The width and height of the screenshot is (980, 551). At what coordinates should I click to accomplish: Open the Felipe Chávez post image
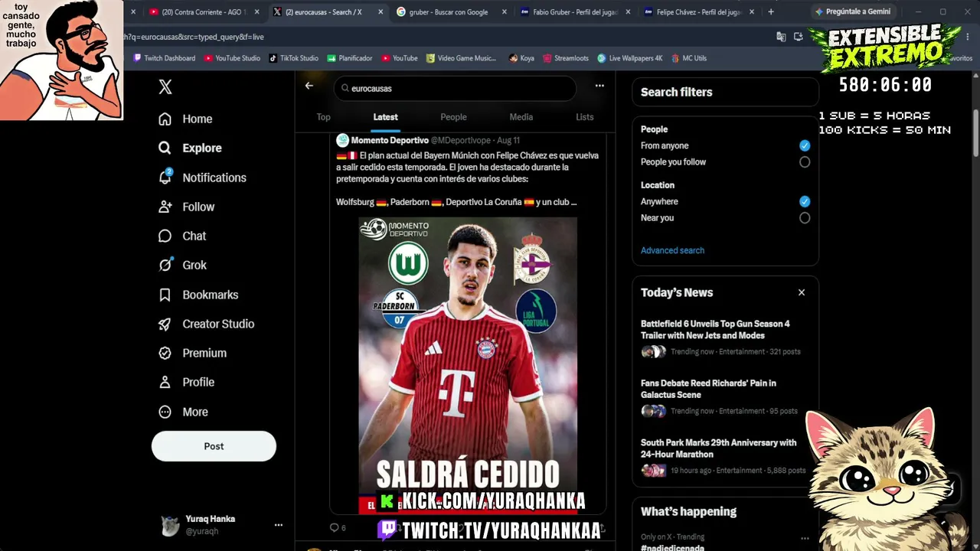468,365
